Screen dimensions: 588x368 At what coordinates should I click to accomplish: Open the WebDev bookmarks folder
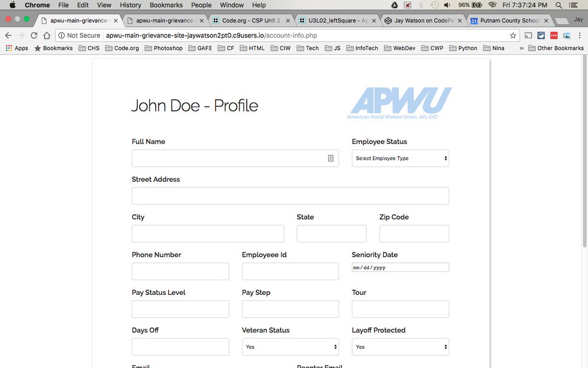(x=400, y=48)
